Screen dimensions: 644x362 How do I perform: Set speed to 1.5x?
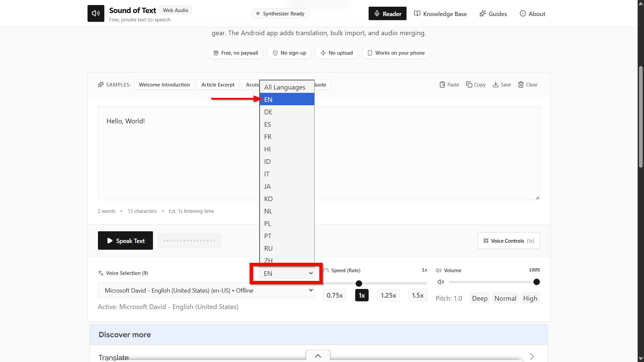pos(418,295)
